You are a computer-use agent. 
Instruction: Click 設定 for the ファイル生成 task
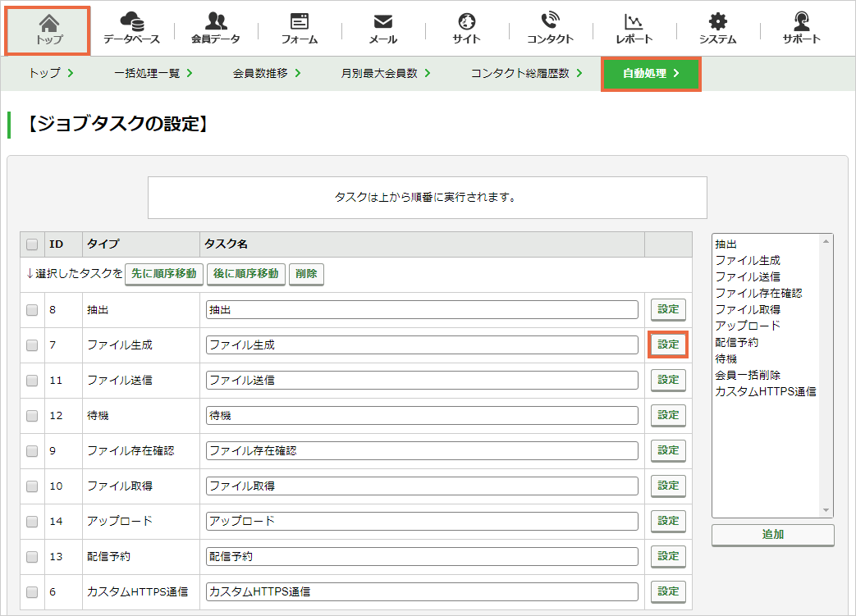(x=668, y=345)
